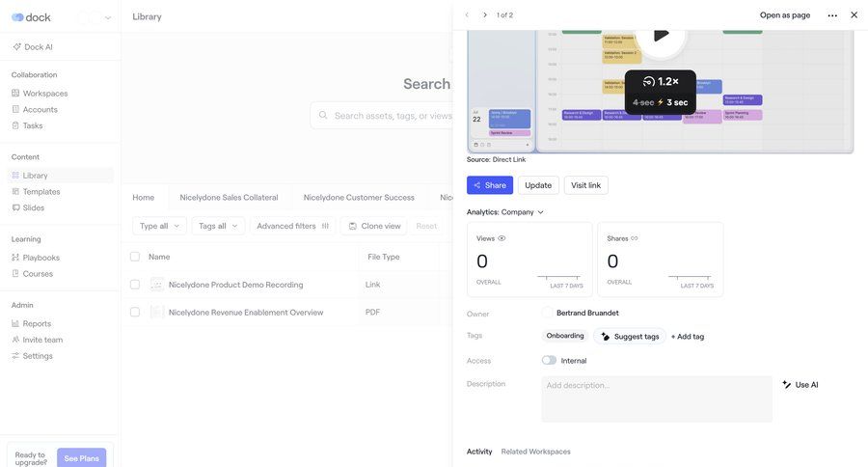Screen dimensions: 868x467
Task: Open Nicelydone Revenue Enablement Overview asset
Action: (246, 312)
